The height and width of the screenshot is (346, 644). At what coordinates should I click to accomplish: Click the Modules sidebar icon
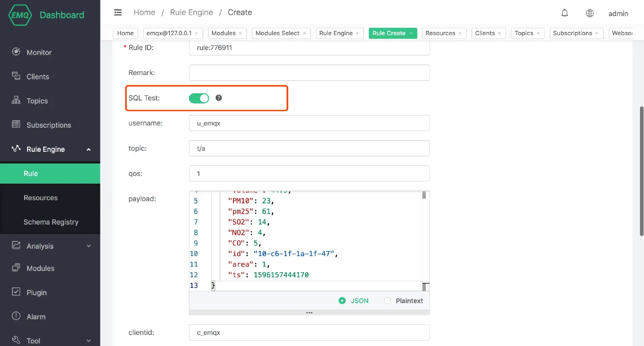16,268
